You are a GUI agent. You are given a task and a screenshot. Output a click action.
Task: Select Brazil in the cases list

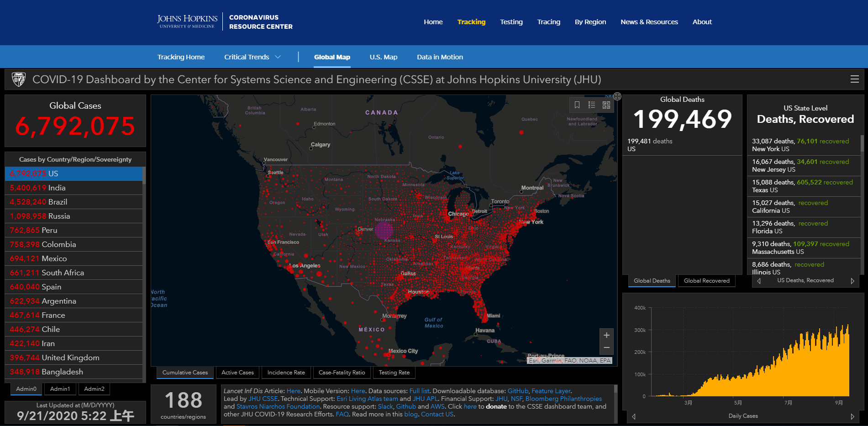point(74,202)
